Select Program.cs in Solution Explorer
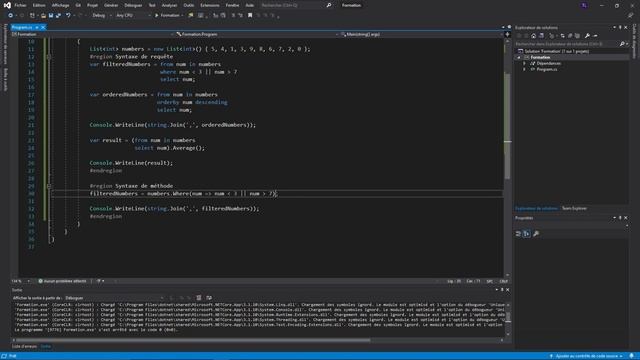This screenshot has height=360, width=640. tap(547, 70)
